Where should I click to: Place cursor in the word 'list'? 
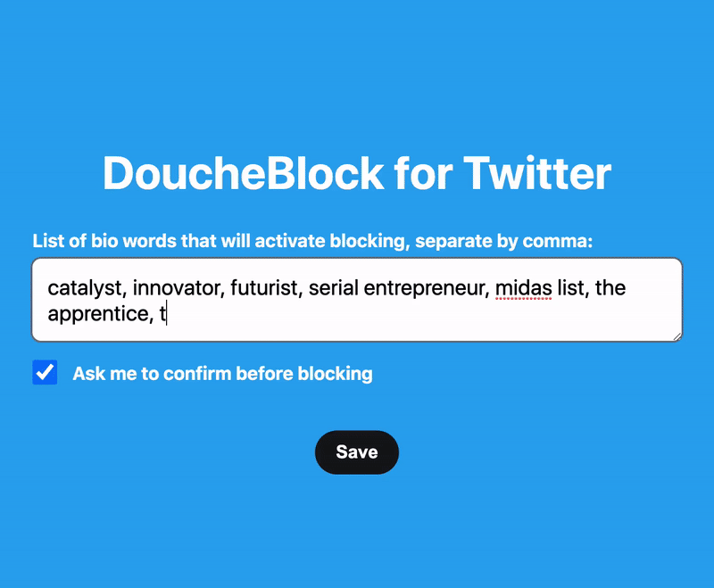click(x=570, y=288)
